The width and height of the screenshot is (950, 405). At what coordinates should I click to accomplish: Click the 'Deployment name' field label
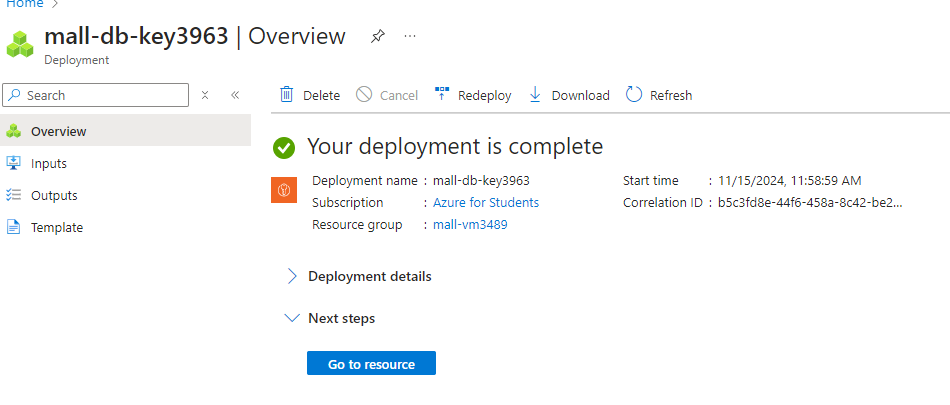[x=365, y=180]
